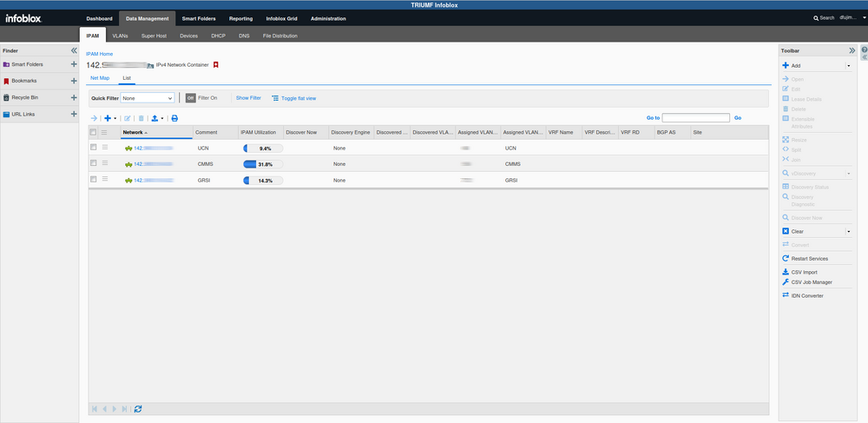This screenshot has height=423, width=868.
Task: Open the DHCP tab
Action: pyautogui.click(x=218, y=36)
